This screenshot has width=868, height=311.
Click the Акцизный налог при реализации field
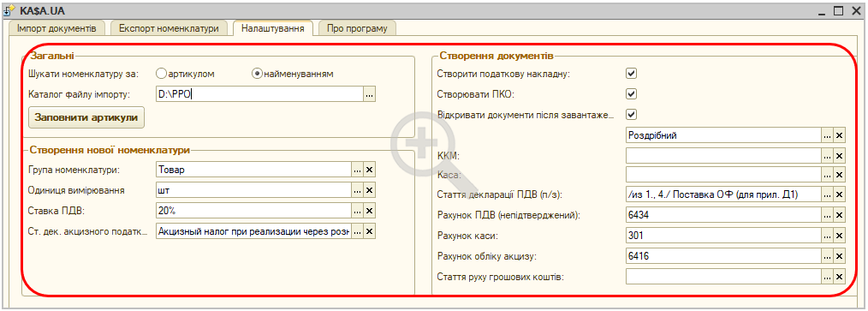[253, 231]
